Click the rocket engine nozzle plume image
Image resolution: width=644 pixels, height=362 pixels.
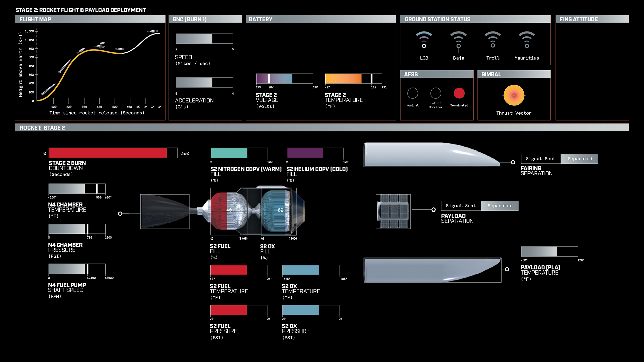point(165,212)
